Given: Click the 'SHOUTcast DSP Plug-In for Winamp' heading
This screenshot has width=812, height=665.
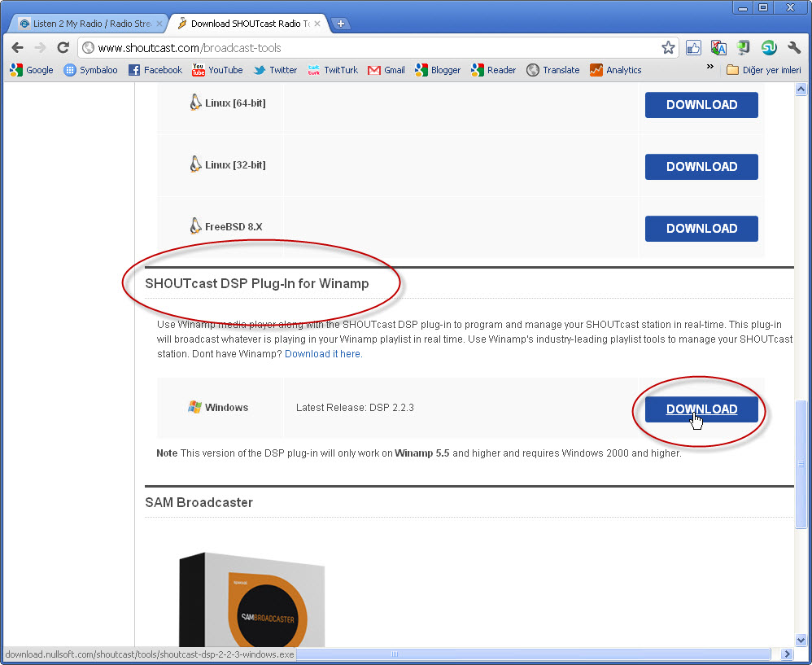Looking at the screenshot, I should coord(257,284).
